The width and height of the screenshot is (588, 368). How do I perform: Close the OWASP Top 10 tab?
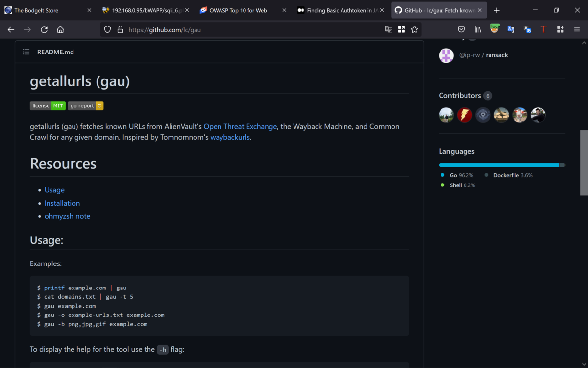click(284, 10)
